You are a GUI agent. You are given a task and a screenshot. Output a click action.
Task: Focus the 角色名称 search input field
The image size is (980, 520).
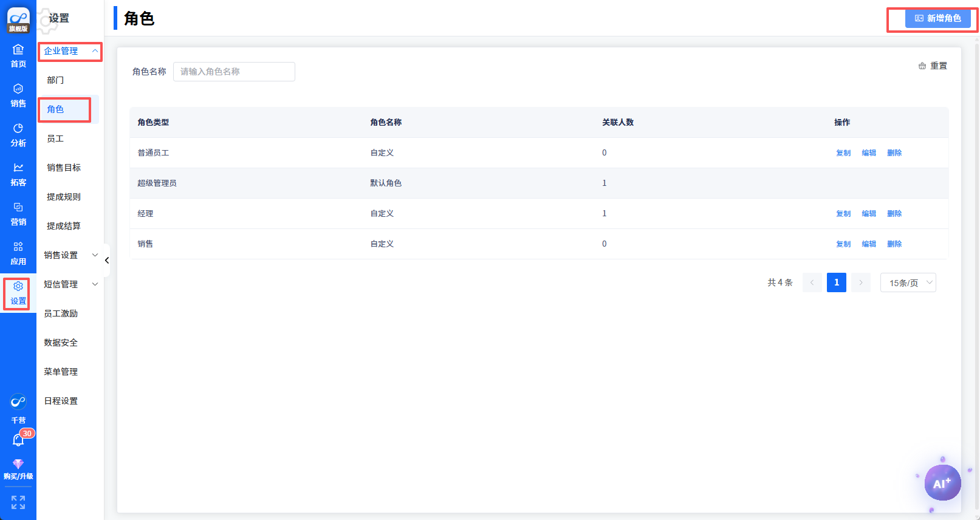point(234,72)
